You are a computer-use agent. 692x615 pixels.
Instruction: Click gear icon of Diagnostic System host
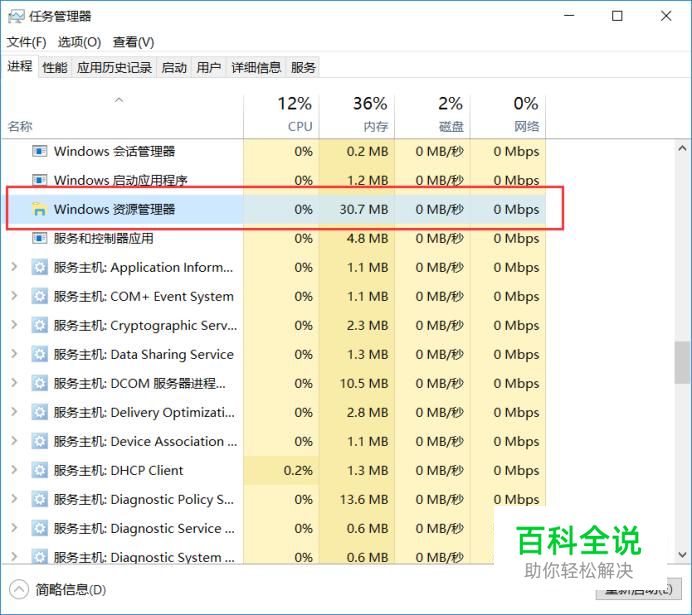[40, 557]
